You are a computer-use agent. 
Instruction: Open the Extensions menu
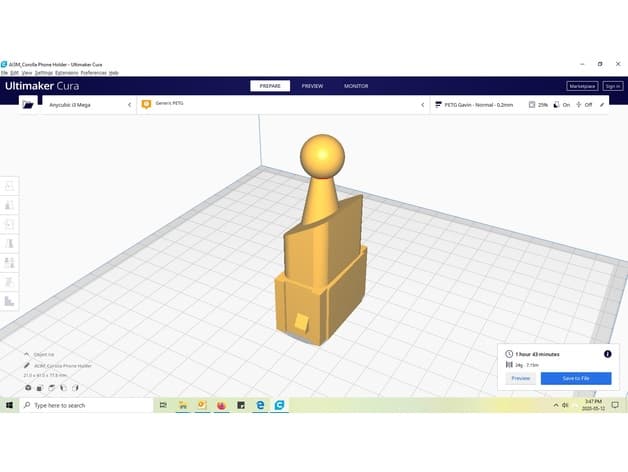coord(66,73)
